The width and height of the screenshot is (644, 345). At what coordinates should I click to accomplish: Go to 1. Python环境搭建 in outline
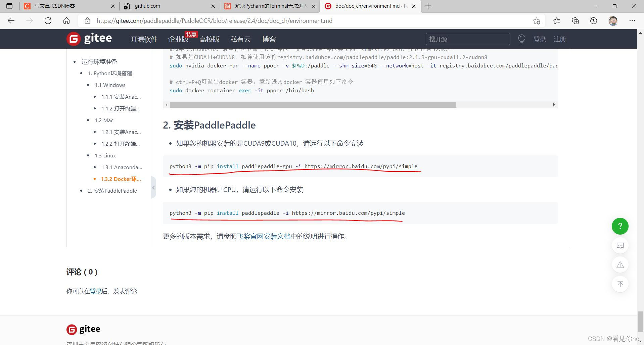click(110, 73)
